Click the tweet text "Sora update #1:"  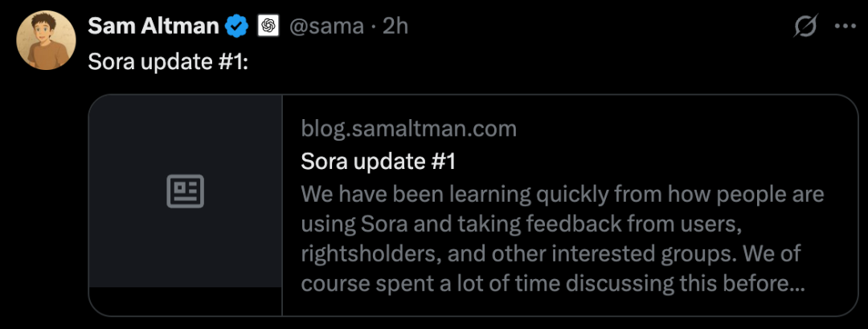pyautogui.click(x=167, y=61)
